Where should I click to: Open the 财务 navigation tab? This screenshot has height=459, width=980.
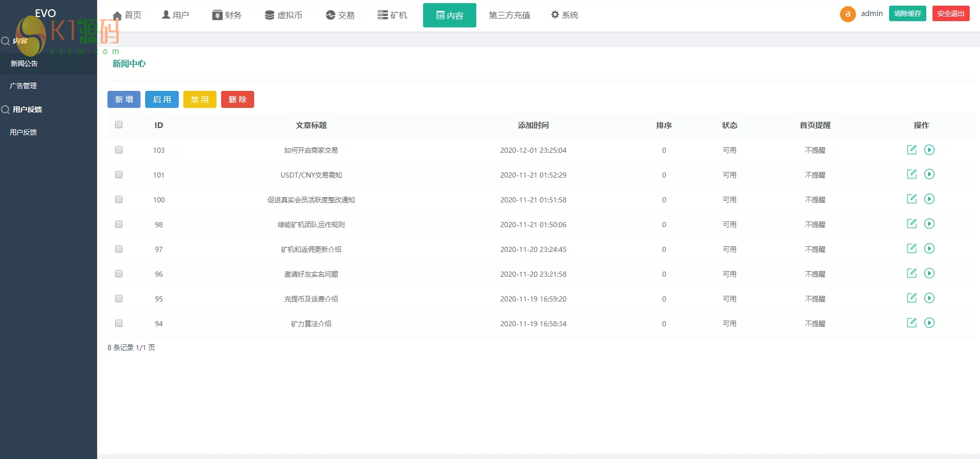227,15
